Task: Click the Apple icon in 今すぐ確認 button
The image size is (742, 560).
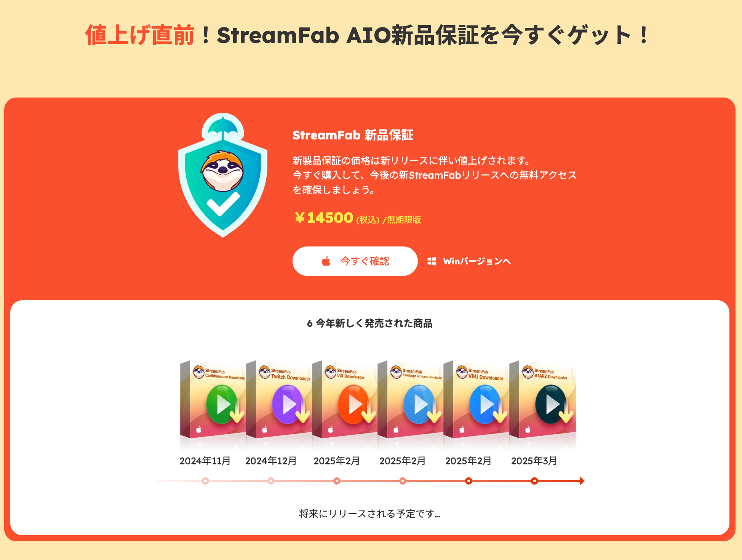Action: point(326,261)
